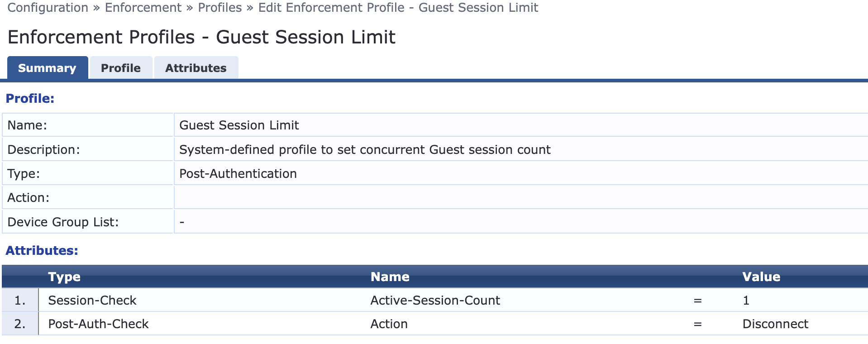Select the Session-Check attribute row
Viewport: 868px width, 344px height.
click(92, 301)
